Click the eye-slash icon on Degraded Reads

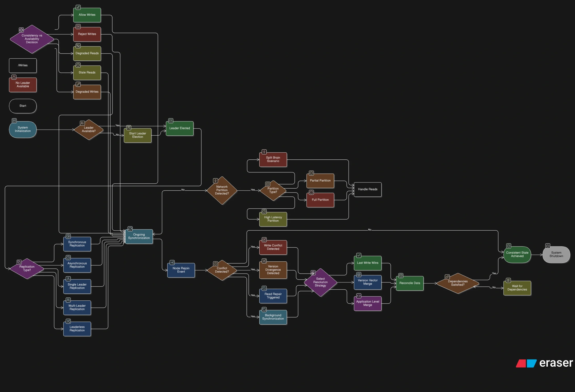point(78,46)
